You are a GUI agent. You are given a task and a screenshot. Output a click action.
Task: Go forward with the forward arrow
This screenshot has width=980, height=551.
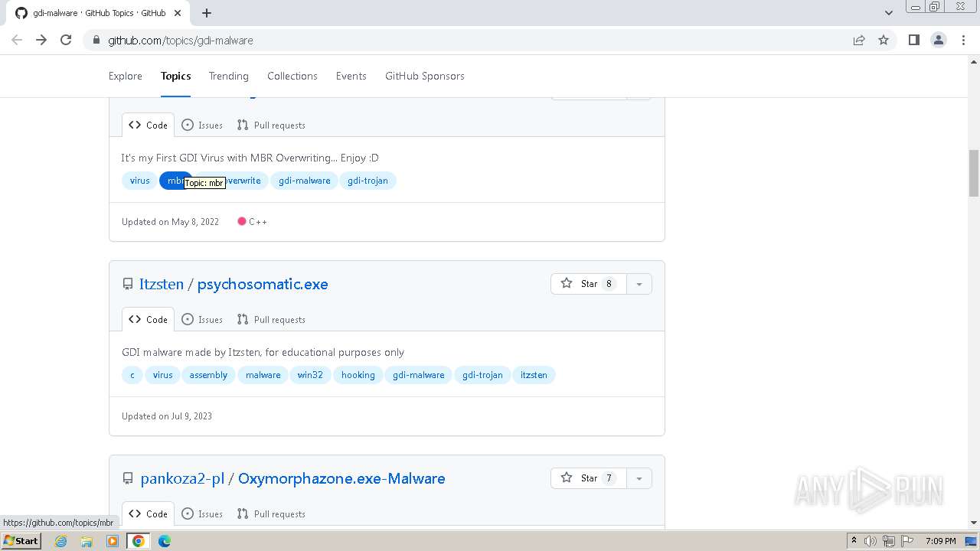(x=41, y=40)
